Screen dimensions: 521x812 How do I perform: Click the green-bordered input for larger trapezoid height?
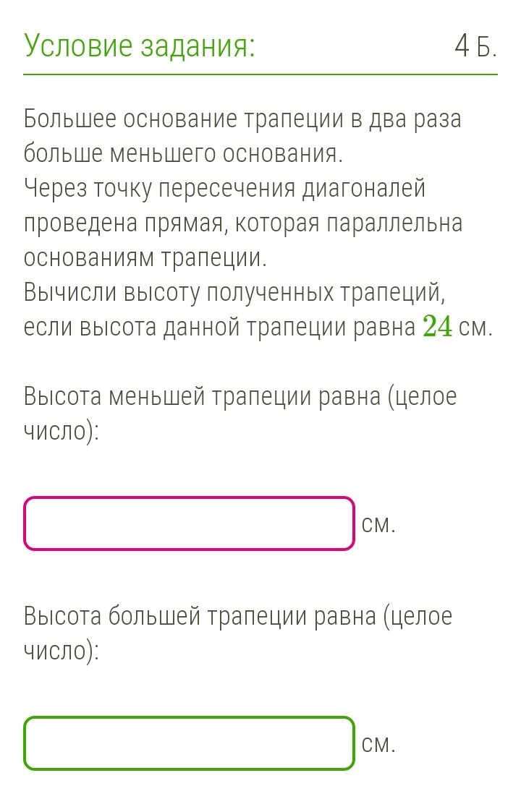coord(189,743)
